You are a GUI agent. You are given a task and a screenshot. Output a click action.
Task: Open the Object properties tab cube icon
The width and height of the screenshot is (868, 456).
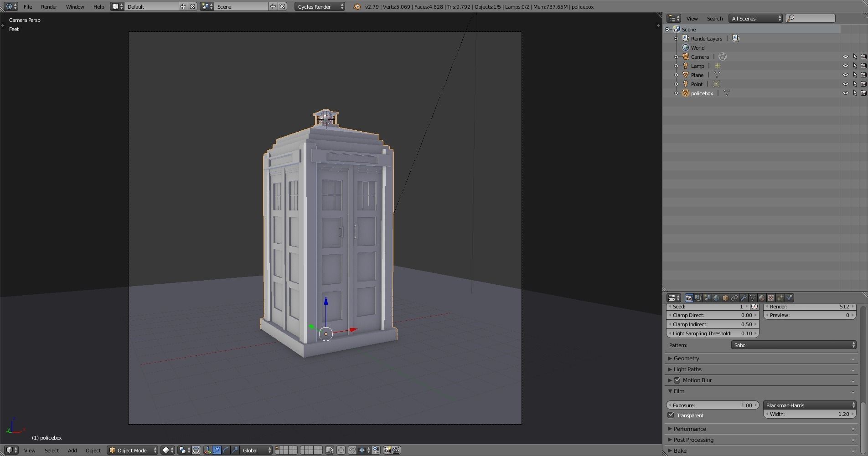click(725, 298)
